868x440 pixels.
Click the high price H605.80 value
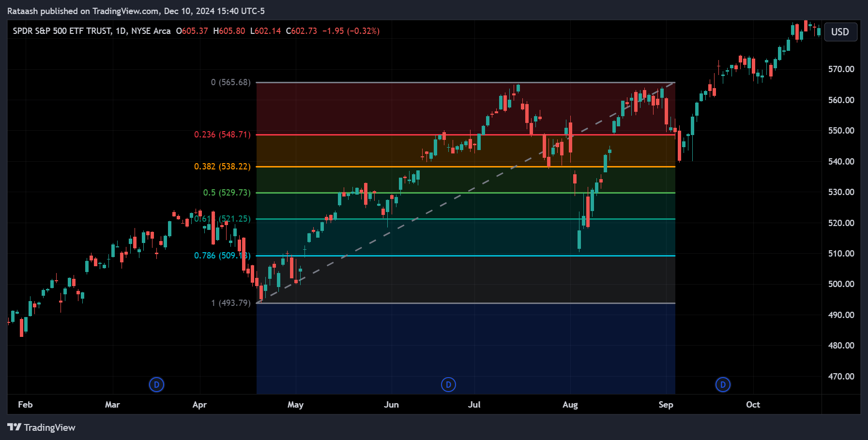(229, 31)
